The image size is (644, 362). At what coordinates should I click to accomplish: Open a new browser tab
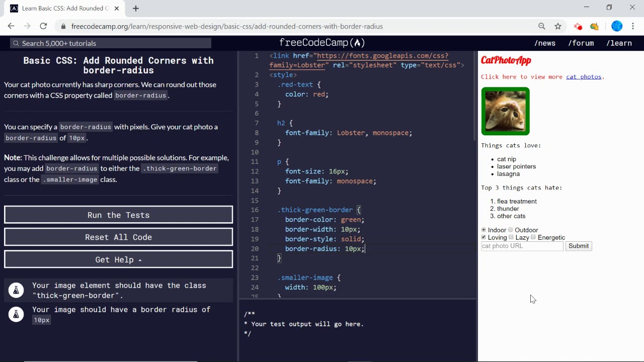click(136, 8)
